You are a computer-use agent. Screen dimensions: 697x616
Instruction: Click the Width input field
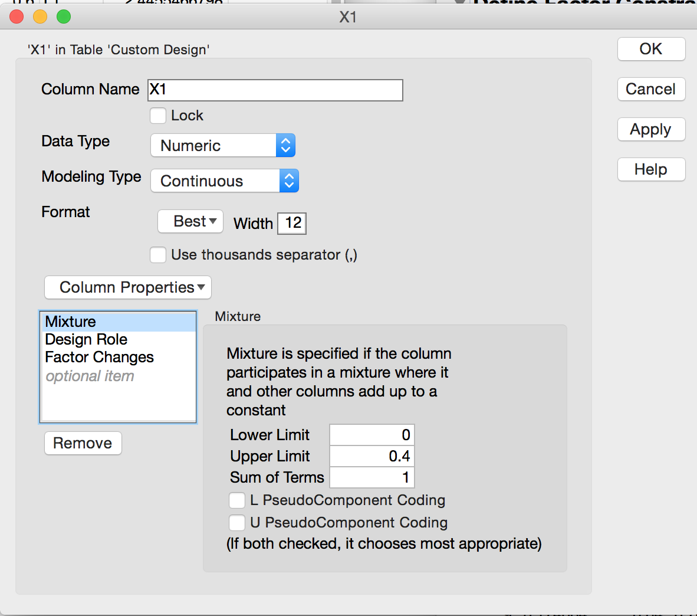click(292, 223)
